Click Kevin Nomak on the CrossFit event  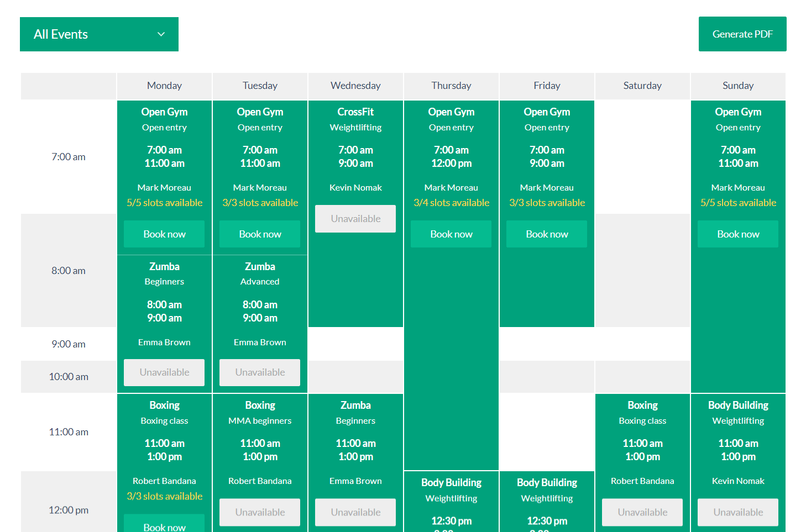355,187
